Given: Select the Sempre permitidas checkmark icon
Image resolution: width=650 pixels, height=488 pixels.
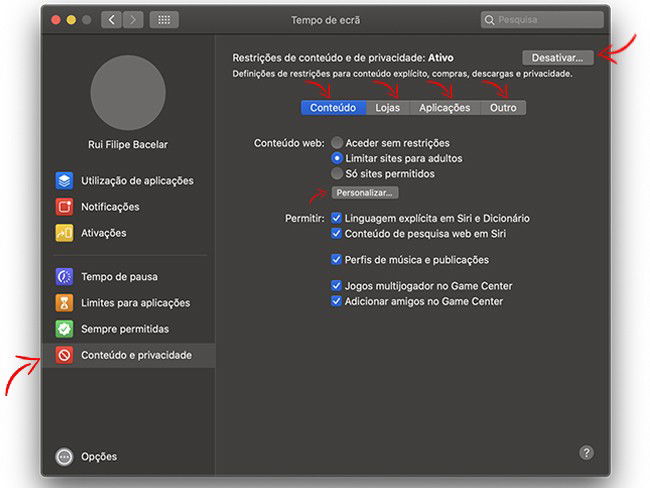Looking at the screenshot, I should click(64, 329).
